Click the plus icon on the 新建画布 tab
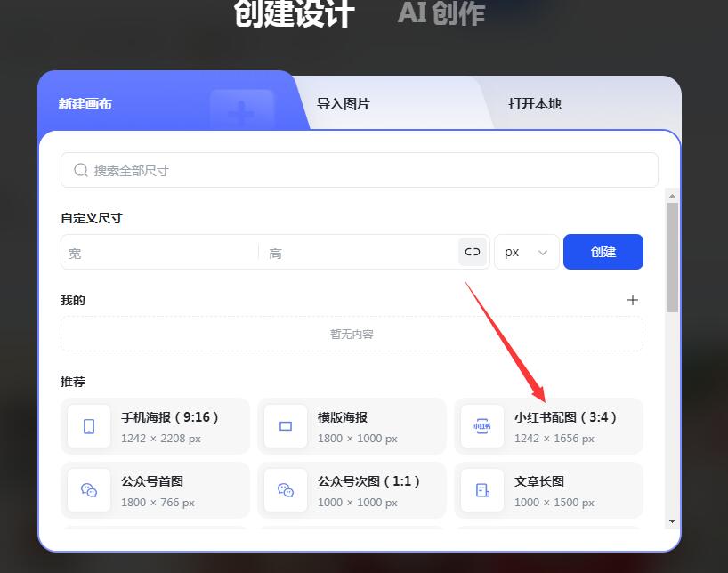 (240, 109)
